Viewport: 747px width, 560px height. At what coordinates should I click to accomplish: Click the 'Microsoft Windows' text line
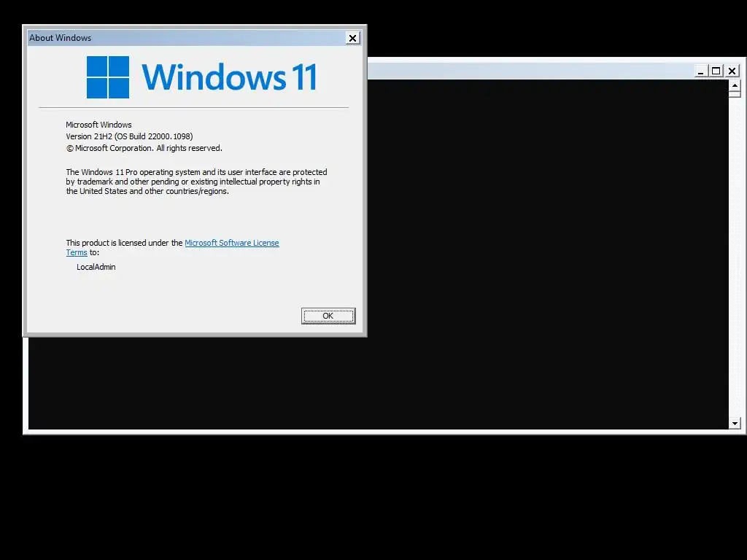98,125
